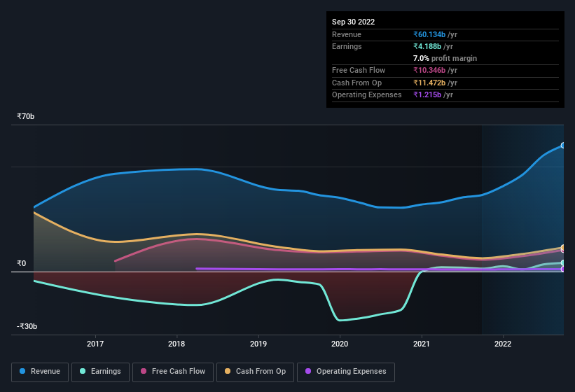Click the 2019 x-axis label
575x392 pixels.
pos(258,344)
